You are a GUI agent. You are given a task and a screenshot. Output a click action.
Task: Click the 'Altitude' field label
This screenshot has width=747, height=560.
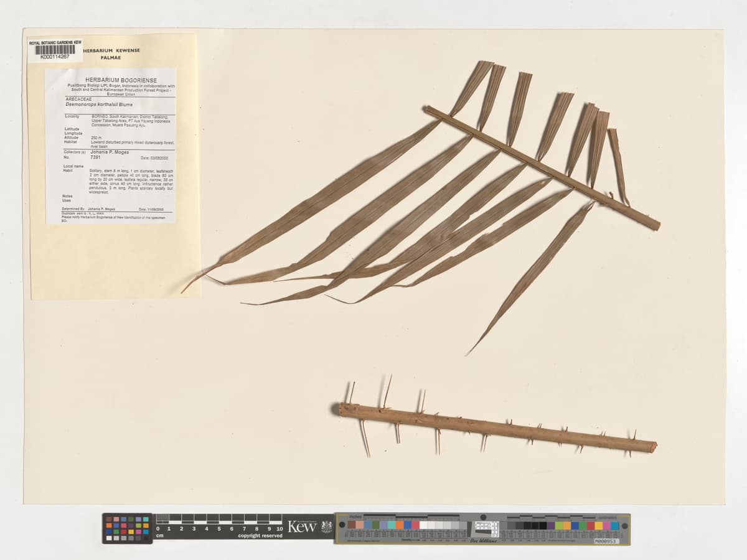point(71,138)
